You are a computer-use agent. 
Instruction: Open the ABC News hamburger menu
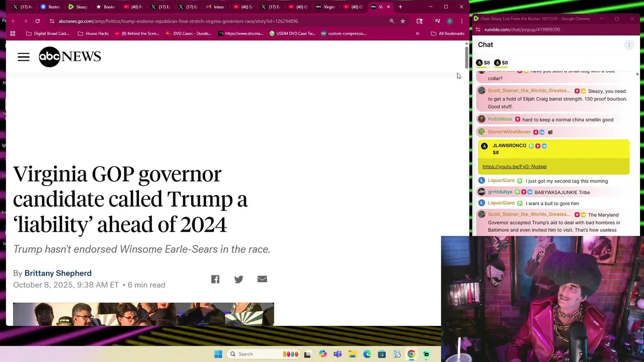tap(24, 57)
